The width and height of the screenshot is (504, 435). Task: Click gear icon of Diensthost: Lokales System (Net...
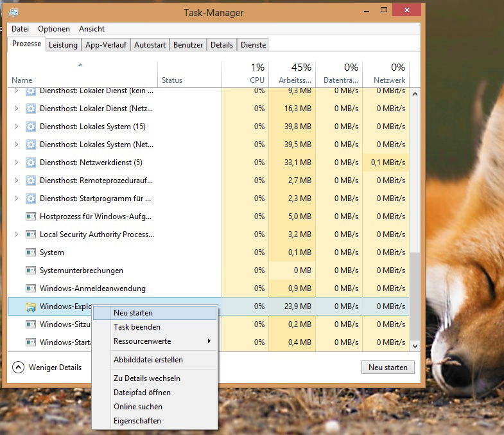click(31, 145)
